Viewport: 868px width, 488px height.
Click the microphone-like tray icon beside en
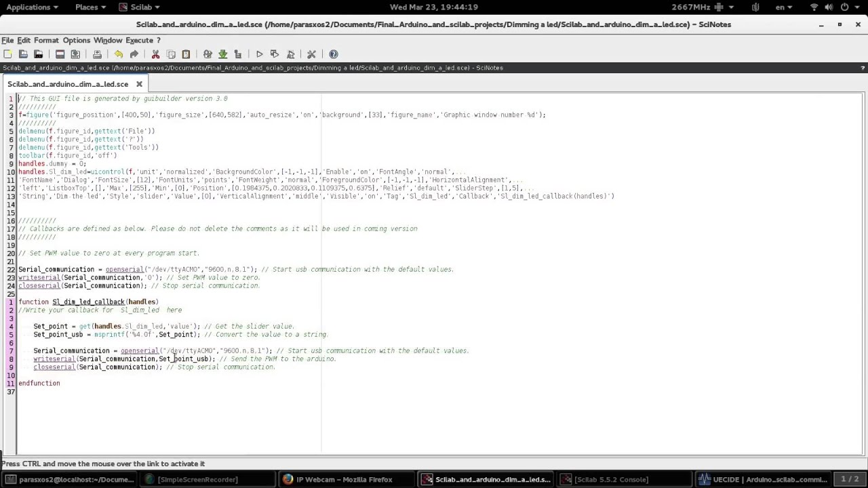pos(755,7)
